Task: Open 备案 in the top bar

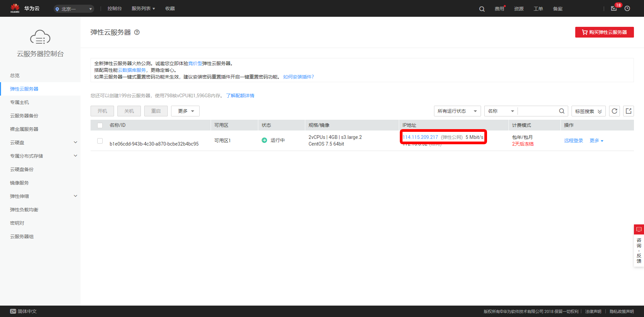Action: coord(557,9)
